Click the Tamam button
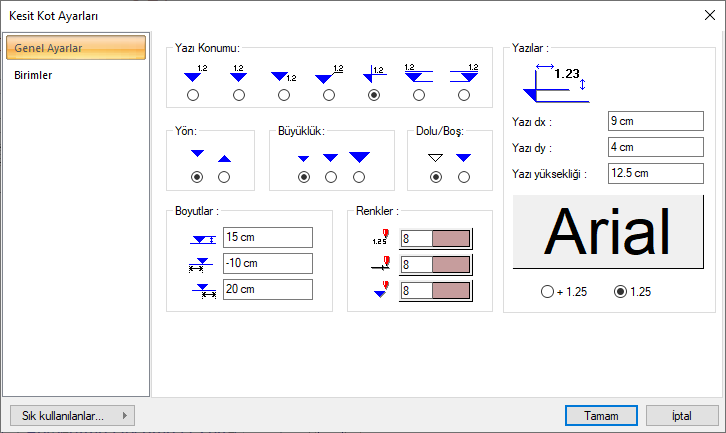Viewport: 726px width, 433px height. [601, 415]
